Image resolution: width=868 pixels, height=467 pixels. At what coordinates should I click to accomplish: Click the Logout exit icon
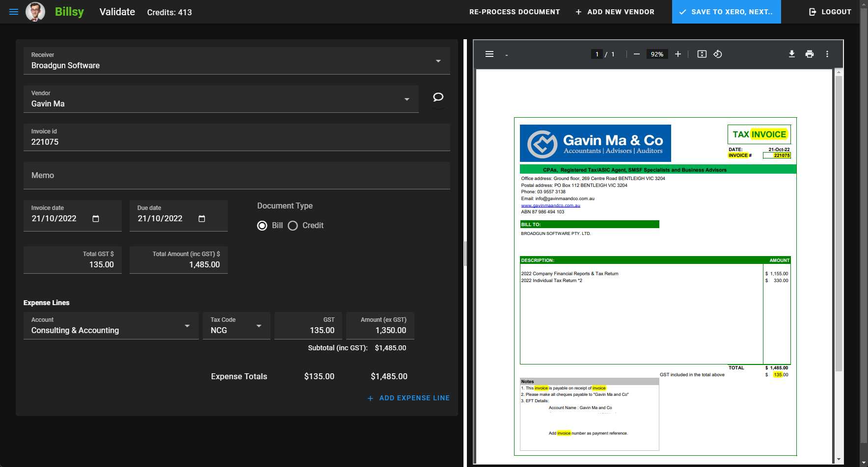(813, 12)
